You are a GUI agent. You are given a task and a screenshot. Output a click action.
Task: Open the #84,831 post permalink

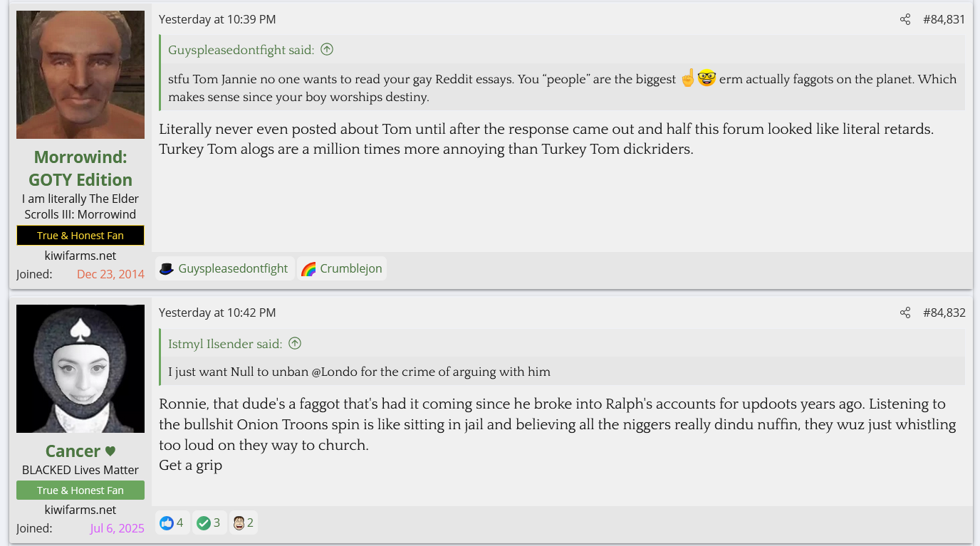pos(944,19)
